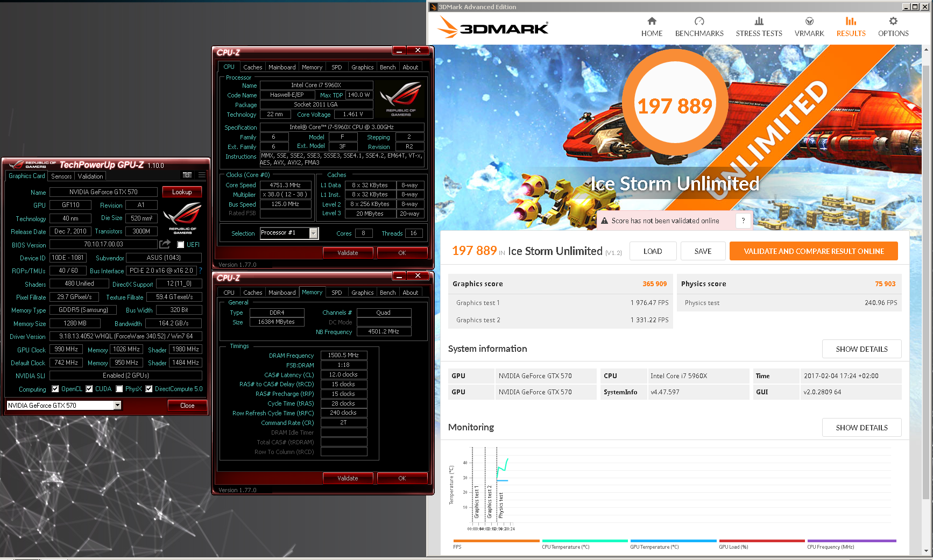This screenshot has width=933, height=560.
Task: Click the CPU Temperature green legend bar
Action: click(x=585, y=541)
